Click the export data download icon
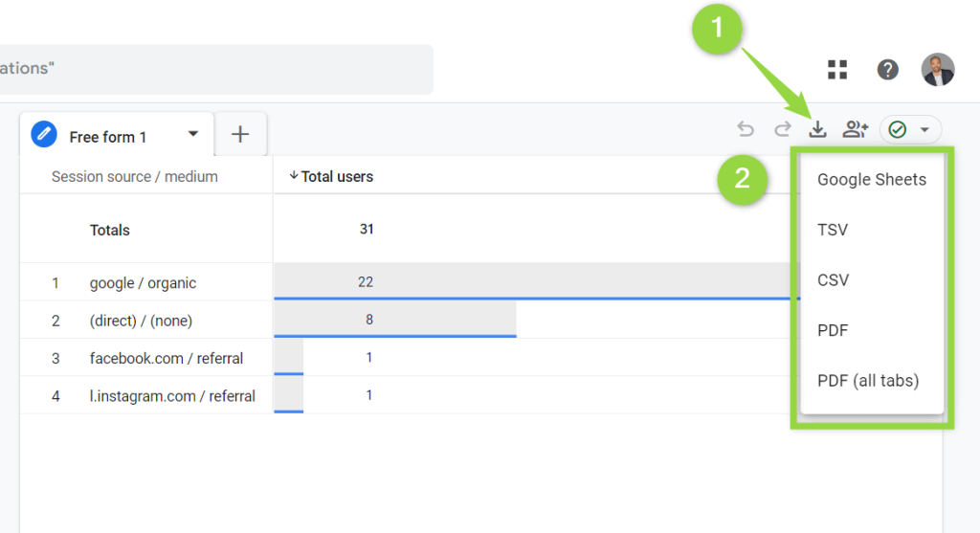The width and height of the screenshot is (980, 533). (817, 129)
